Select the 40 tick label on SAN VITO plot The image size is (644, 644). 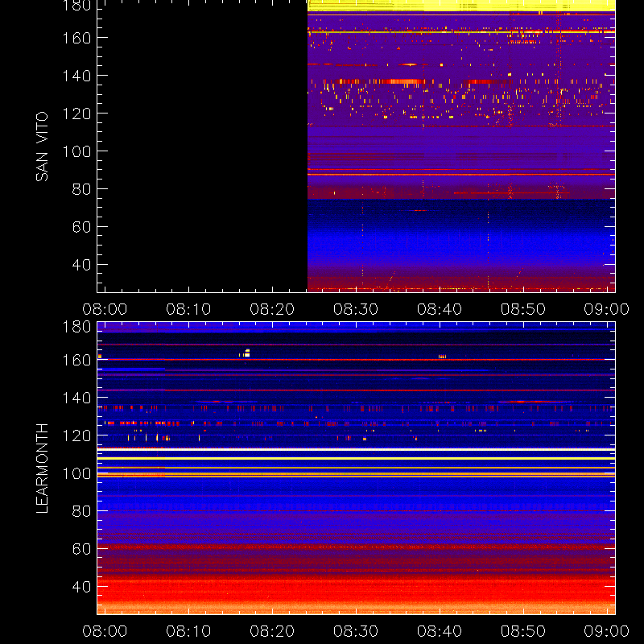[x=81, y=265]
